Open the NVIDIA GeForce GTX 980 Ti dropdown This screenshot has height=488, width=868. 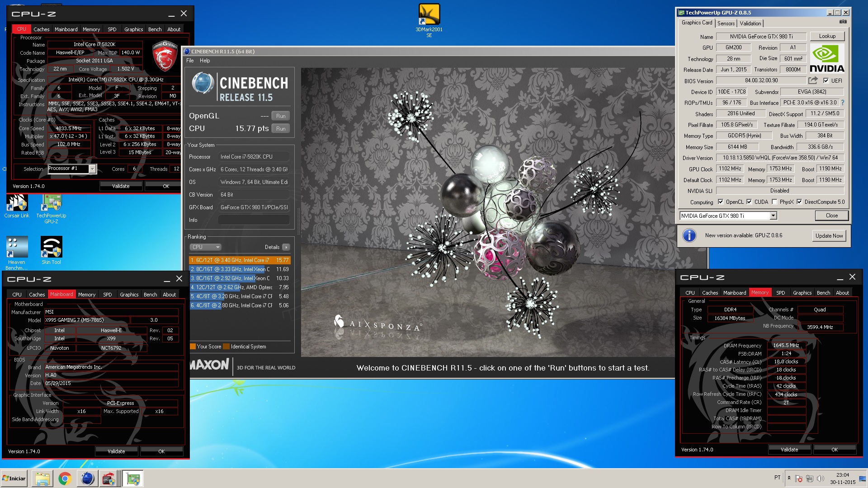coord(773,216)
